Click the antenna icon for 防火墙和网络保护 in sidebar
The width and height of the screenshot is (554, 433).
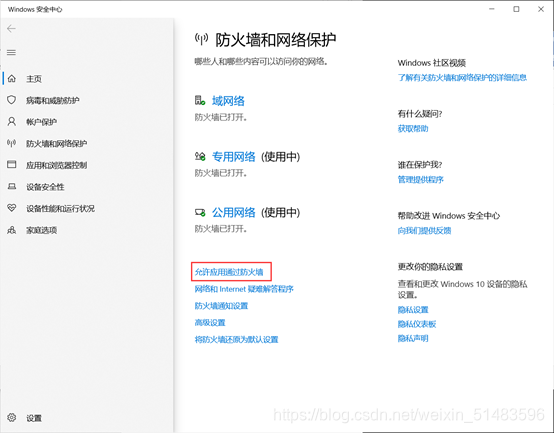(12, 143)
